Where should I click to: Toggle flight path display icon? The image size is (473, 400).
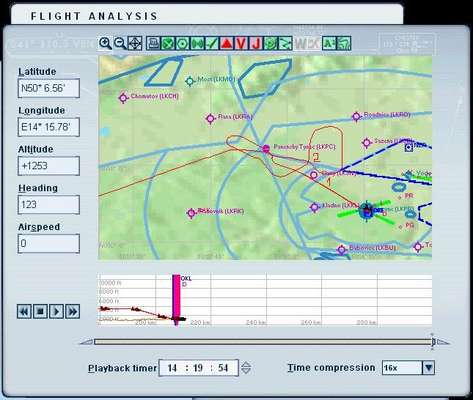pos(285,43)
